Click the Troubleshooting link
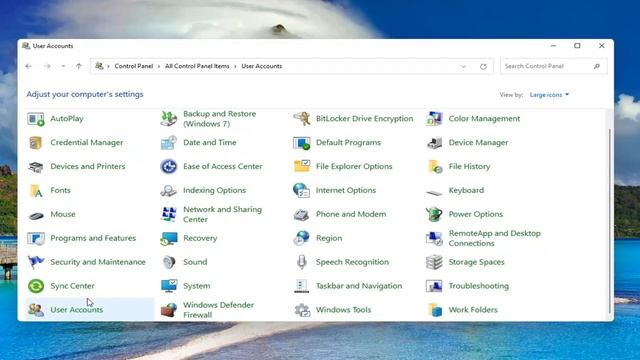This screenshot has width=640, height=360. 479,286
